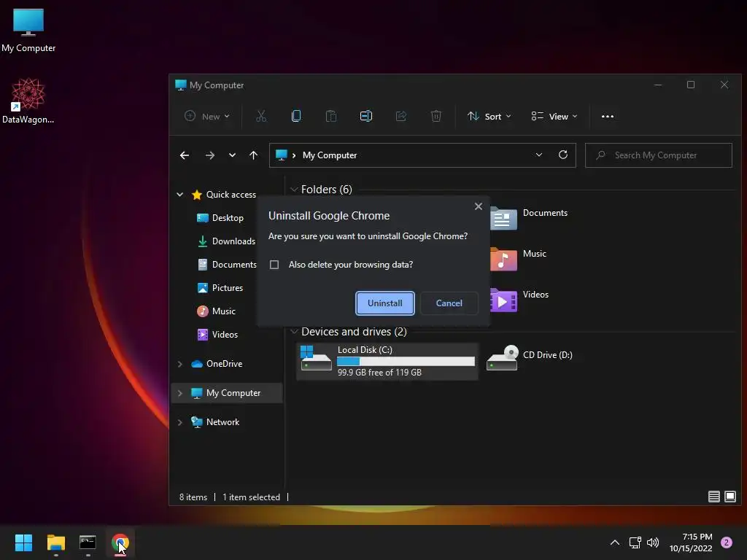
Task: Open DataWagon desktop shortcut
Action: pyautogui.click(x=28, y=101)
